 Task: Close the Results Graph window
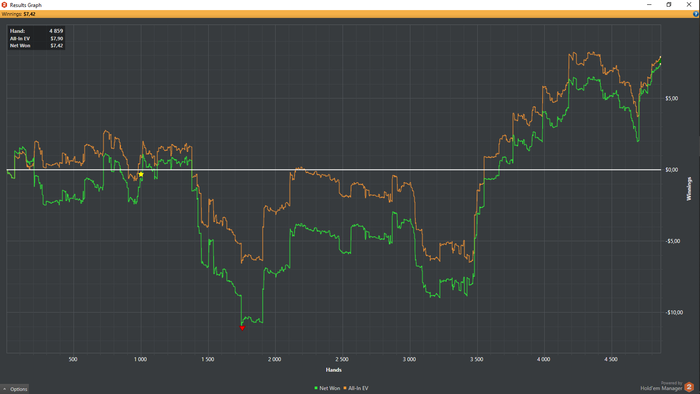(x=689, y=4)
